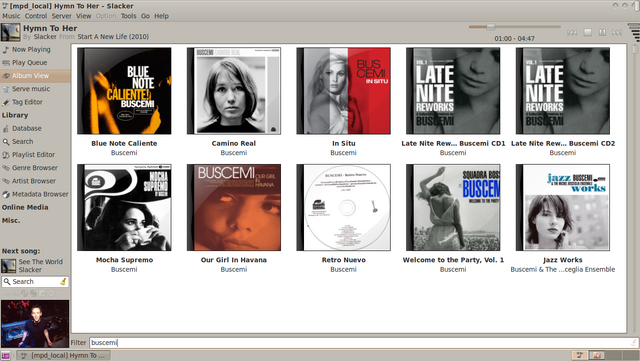The height and width of the screenshot is (361, 640).
Task: Select the In Situ album cover
Action: [343, 91]
